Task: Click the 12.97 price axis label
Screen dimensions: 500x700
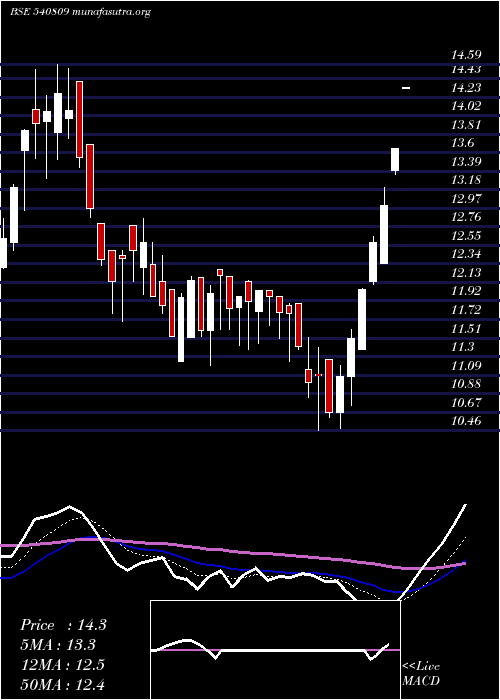Action: tap(466, 199)
